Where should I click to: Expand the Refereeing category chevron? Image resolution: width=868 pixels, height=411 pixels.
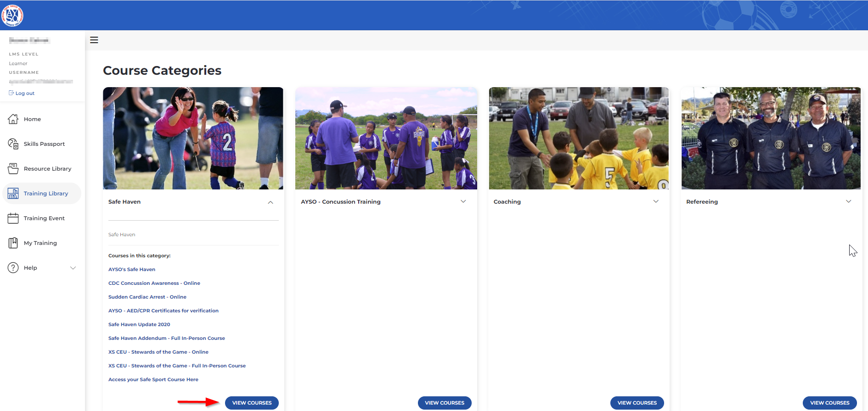(848, 201)
